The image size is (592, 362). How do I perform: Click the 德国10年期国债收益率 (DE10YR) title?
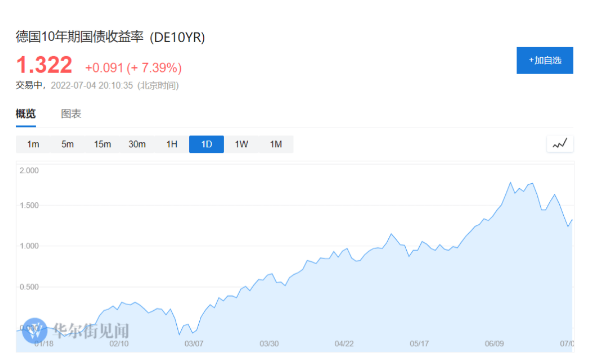110,37
